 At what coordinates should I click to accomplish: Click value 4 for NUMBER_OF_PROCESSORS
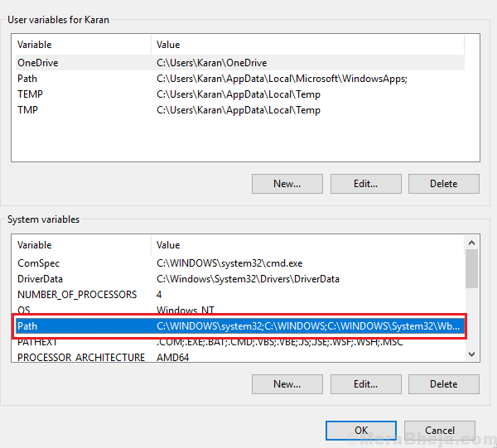(159, 295)
